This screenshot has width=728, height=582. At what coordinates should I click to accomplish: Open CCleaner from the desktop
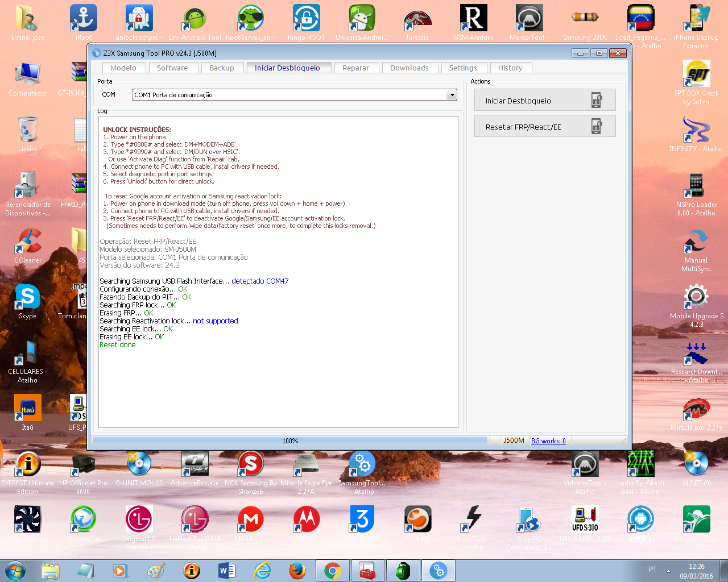click(x=28, y=246)
